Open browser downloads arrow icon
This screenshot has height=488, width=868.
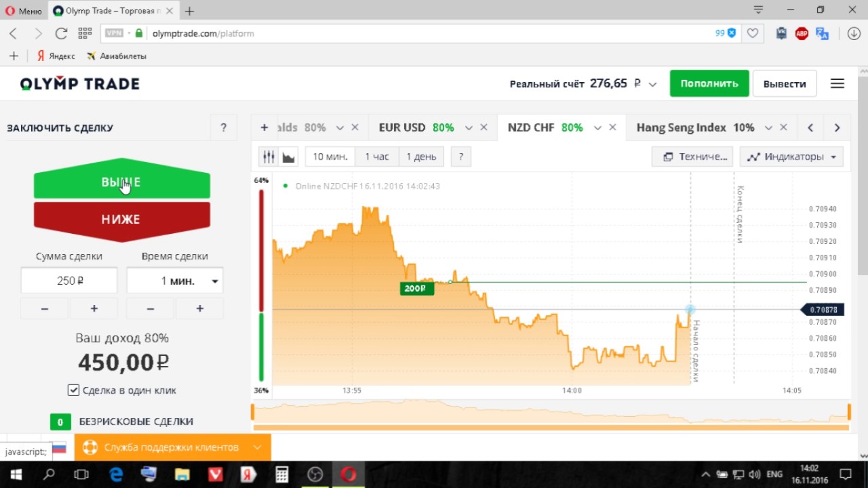[x=854, y=33]
